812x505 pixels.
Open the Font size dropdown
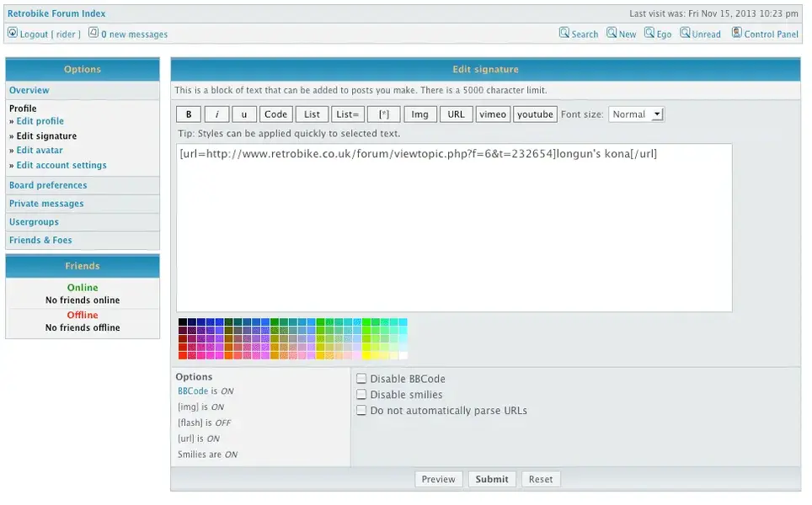point(637,114)
